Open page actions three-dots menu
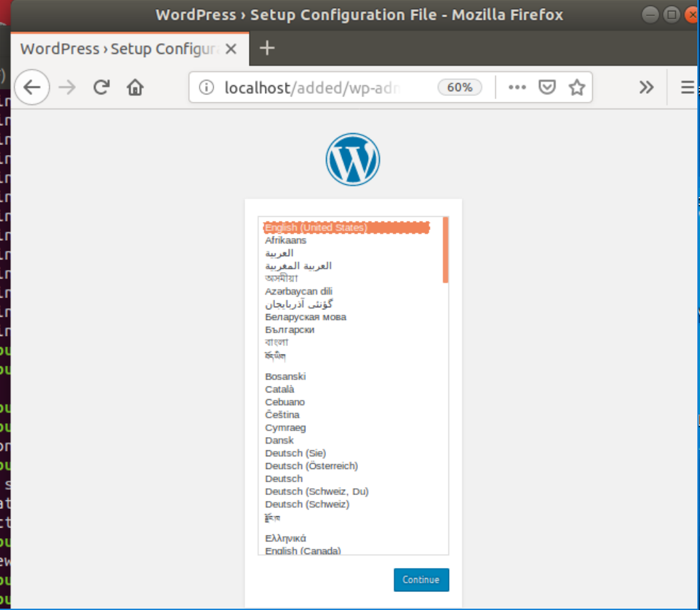The height and width of the screenshot is (610, 700). click(517, 87)
